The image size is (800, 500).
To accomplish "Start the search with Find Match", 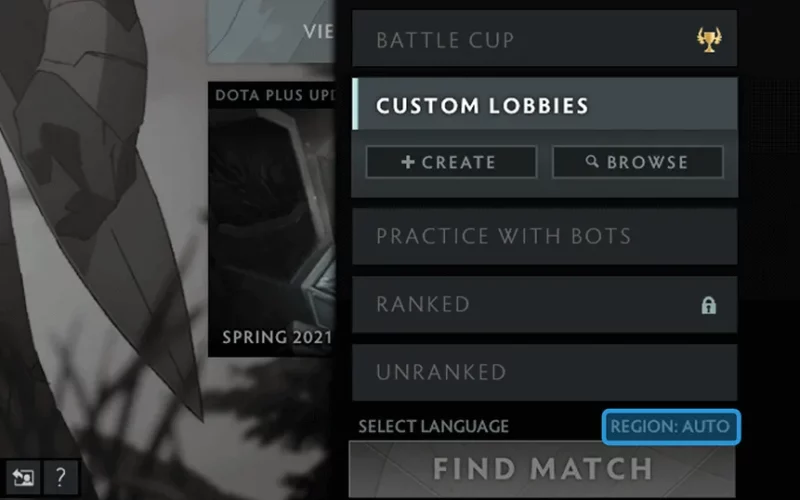I will point(542,469).
